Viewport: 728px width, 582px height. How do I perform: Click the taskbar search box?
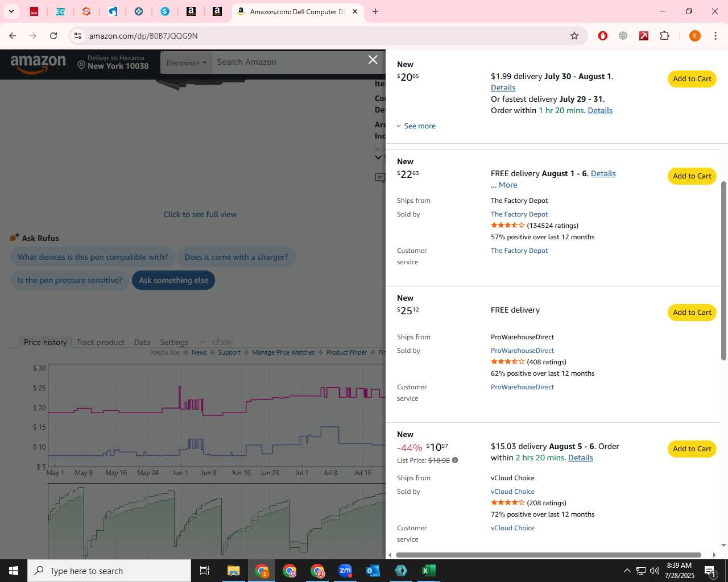(x=109, y=571)
